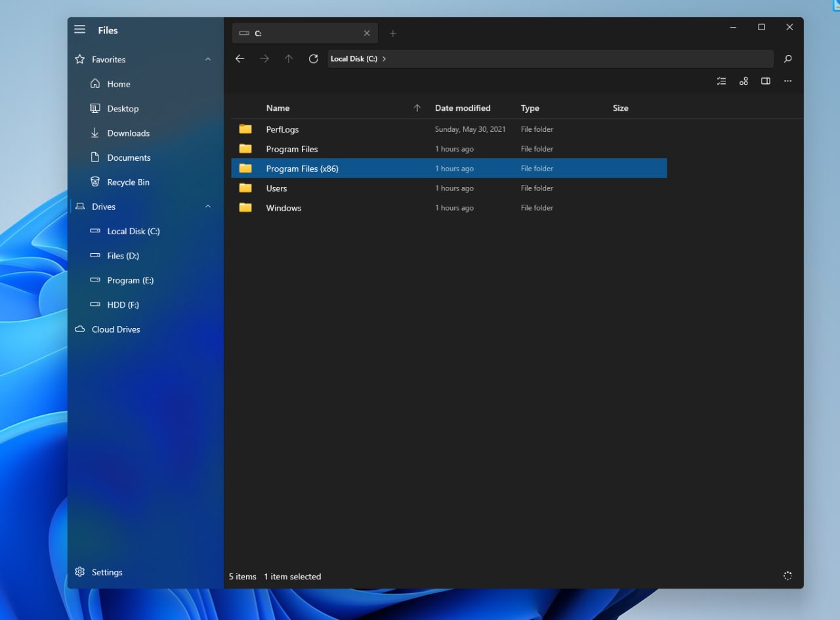Click the Windows folder icon
Viewport: 840px width, 620px height.
pyautogui.click(x=245, y=208)
